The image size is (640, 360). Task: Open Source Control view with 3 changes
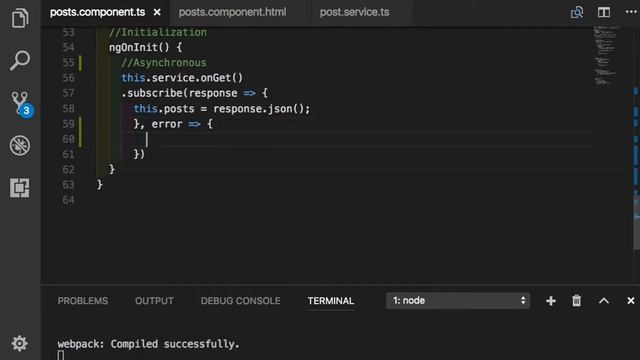(x=22, y=104)
